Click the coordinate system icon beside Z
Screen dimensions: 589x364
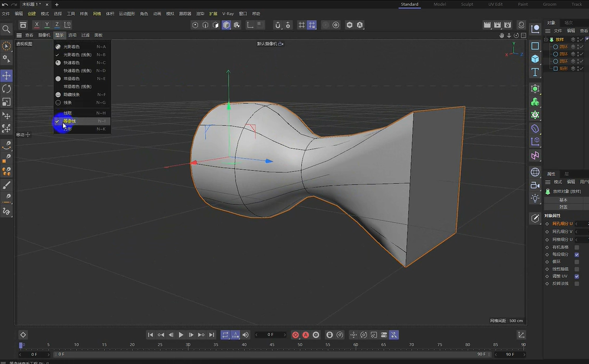point(68,25)
